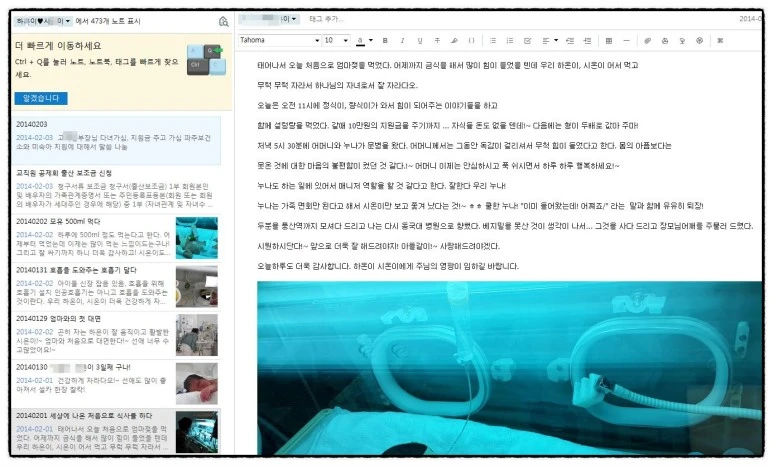Click the note body line starting '태어나서 오늘 처음으로'
This screenshot has width=773, height=466.
click(x=448, y=65)
